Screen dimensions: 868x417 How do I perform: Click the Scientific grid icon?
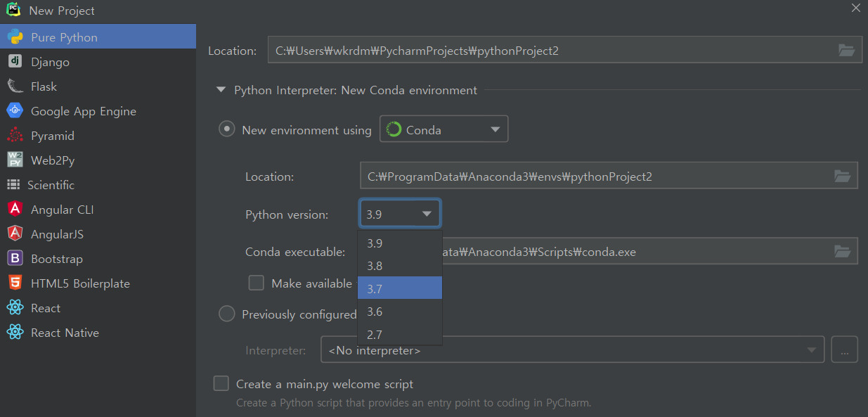pyautogui.click(x=13, y=185)
